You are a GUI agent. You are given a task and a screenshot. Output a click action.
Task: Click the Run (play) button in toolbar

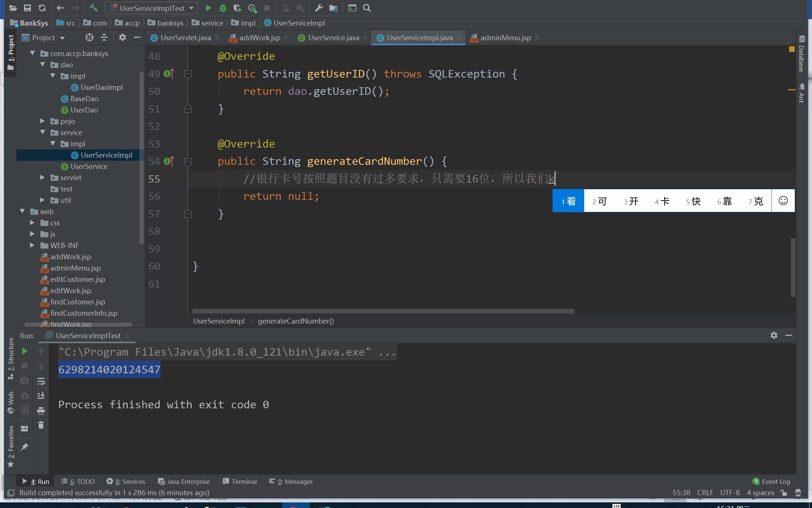[x=208, y=8]
